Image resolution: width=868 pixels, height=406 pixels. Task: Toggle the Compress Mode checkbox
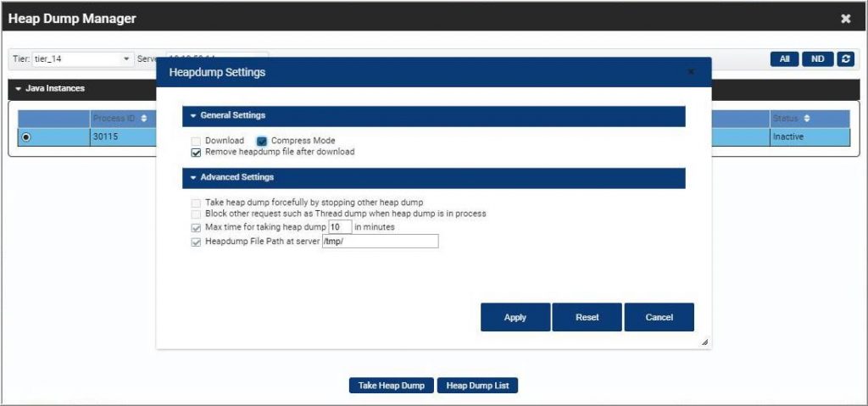coord(263,141)
